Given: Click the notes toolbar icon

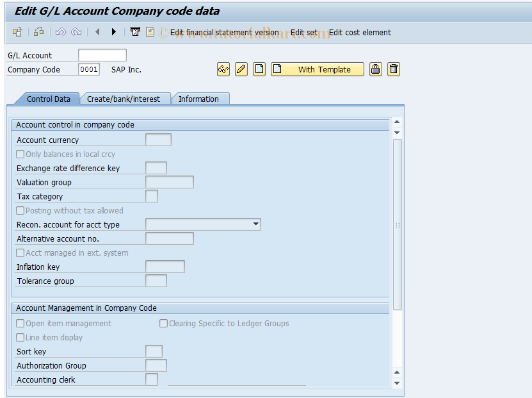Looking at the screenshot, I should tap(150, 31).
